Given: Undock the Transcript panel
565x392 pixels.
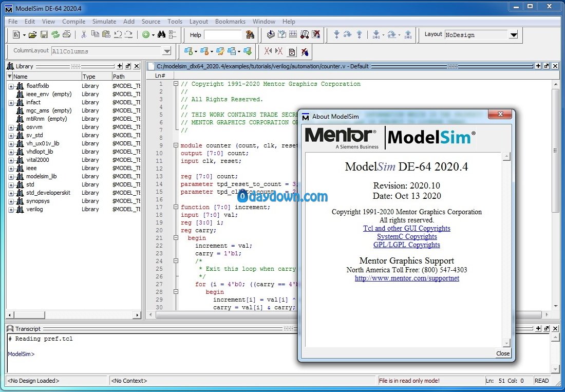Looking at the screenshot, I should [x=547, y=328].
